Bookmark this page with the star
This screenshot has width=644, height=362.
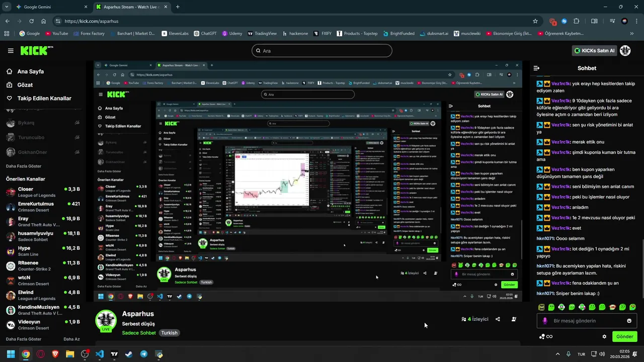click(535, 21)
